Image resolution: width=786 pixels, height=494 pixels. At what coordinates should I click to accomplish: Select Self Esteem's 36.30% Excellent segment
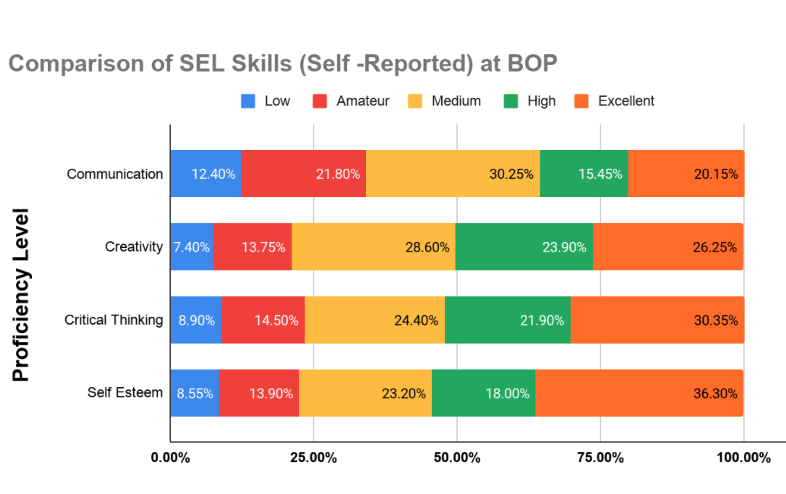click(x=639, y=393)
